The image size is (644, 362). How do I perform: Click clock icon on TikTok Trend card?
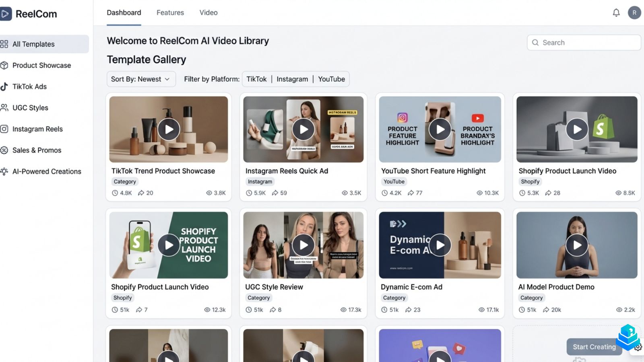(115, 193)
